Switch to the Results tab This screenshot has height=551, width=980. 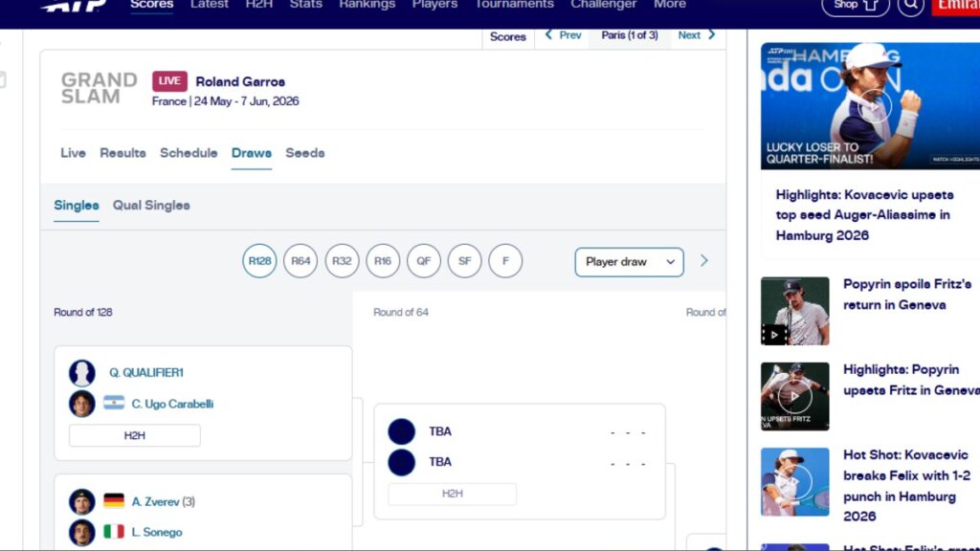coord(122,153)
